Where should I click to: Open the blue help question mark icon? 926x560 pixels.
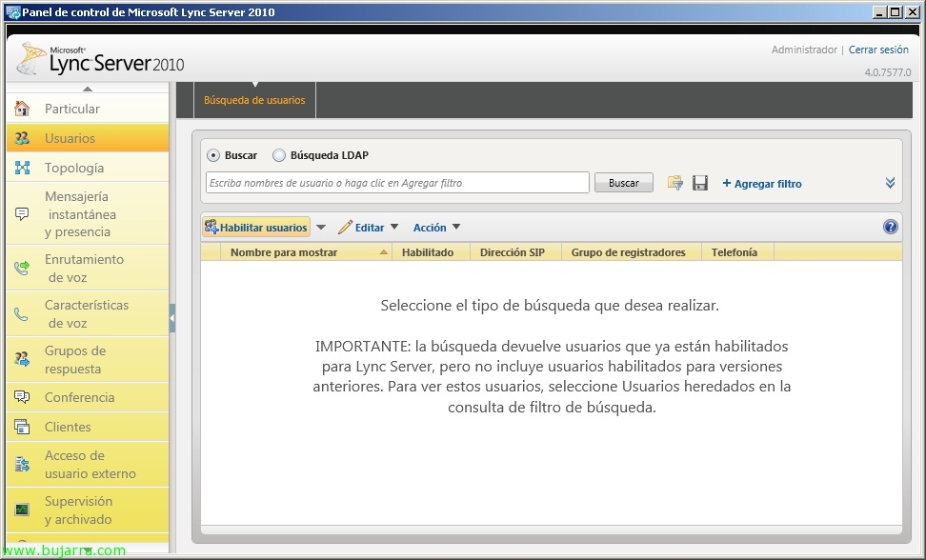(x=891, y=227)
